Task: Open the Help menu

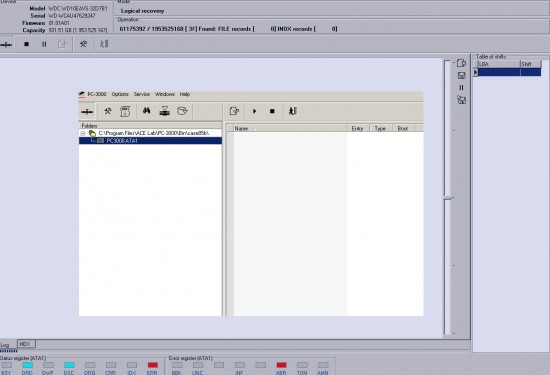Action: [x=185, y=94]
